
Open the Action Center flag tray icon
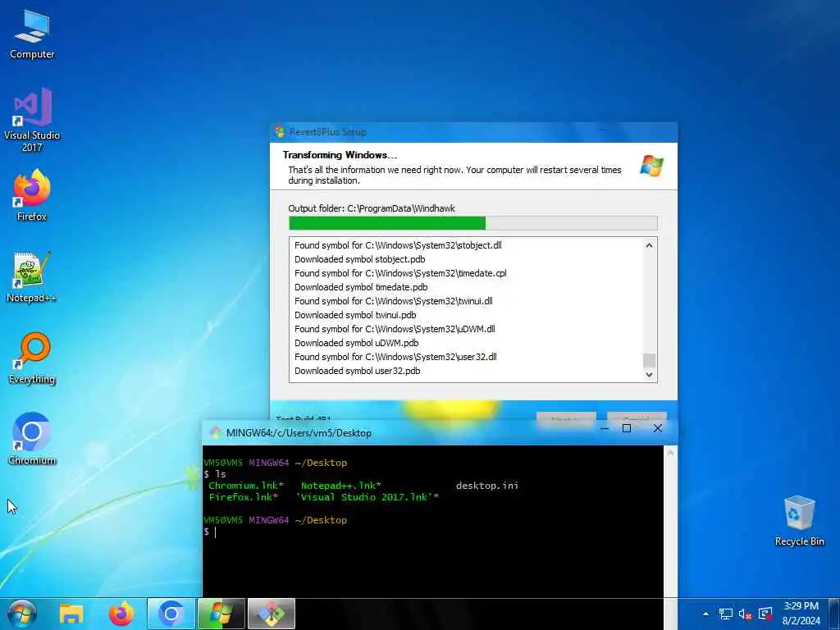coord(765,614)
